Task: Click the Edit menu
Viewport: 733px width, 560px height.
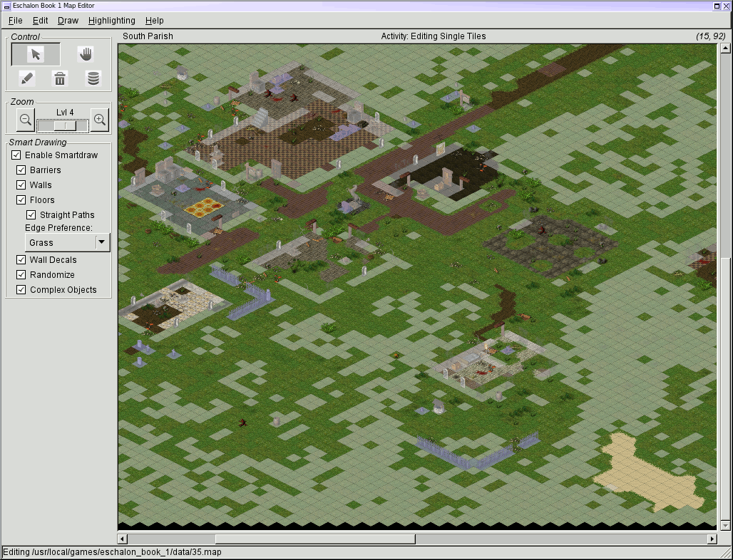Action: [x=40, y=21]
